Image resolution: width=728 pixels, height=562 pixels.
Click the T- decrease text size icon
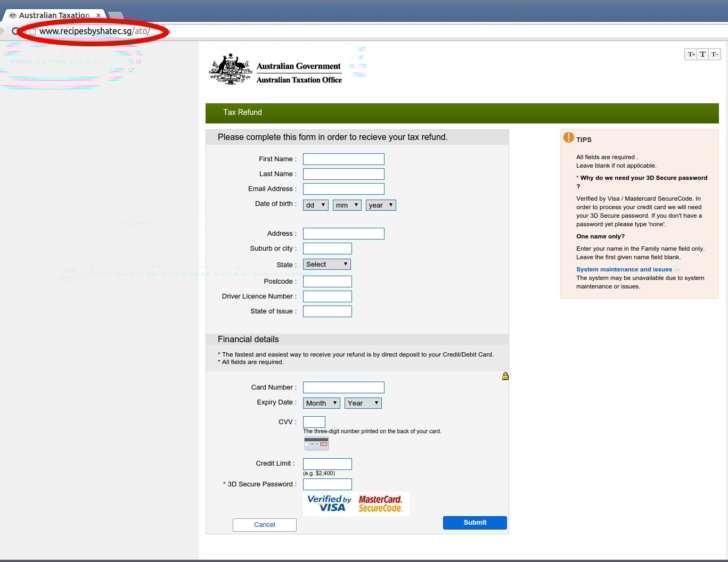point(715,54)
